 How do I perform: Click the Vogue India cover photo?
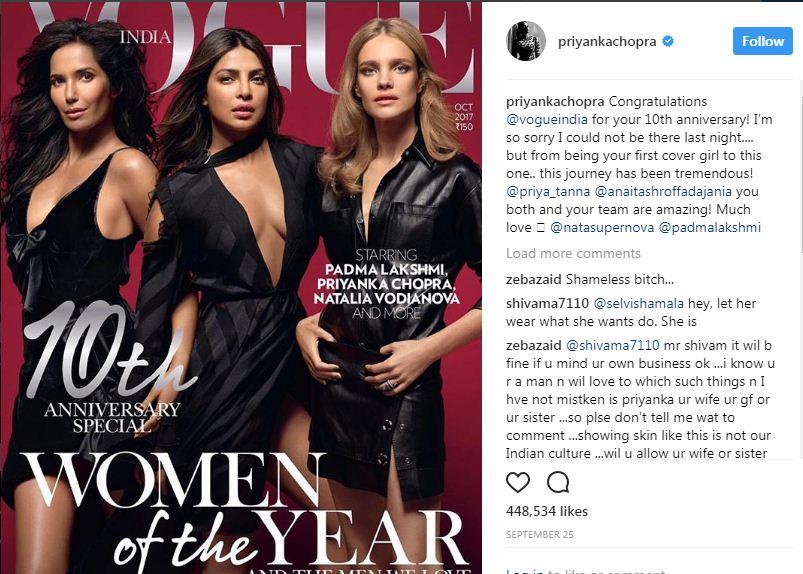[x=241, y=287]
